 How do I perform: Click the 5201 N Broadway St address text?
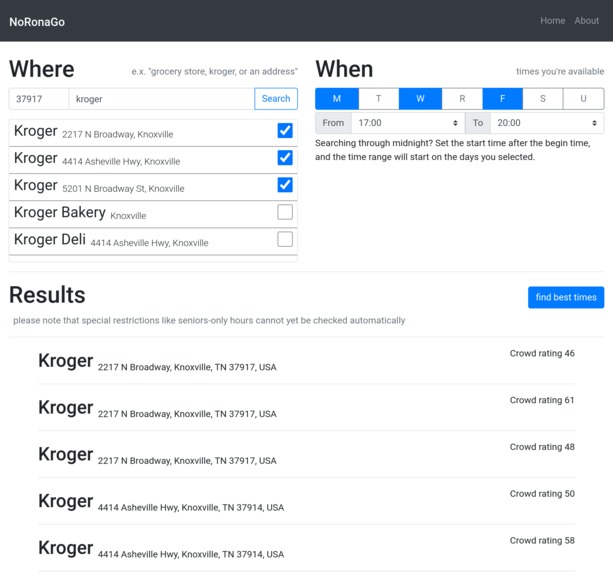click(x=123, y=188)
